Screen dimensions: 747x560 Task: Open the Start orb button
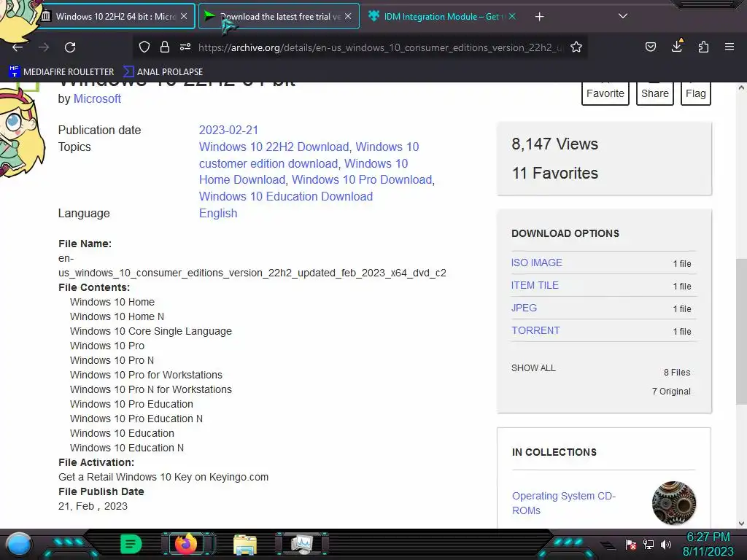[x=18, y=544]
